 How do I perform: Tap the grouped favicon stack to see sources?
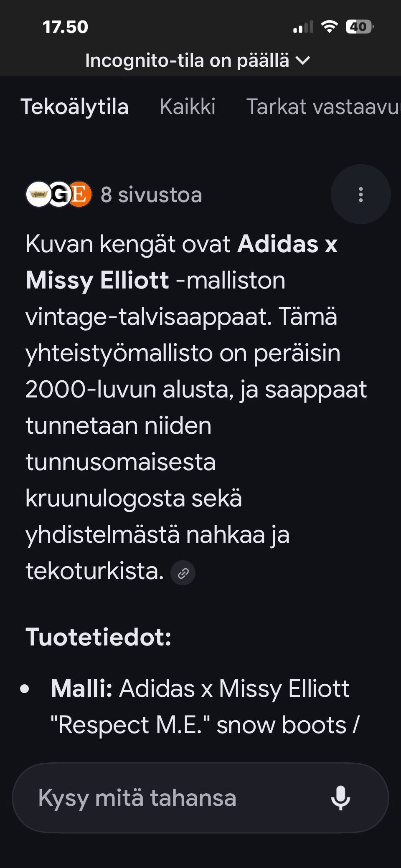coord(60,194)
